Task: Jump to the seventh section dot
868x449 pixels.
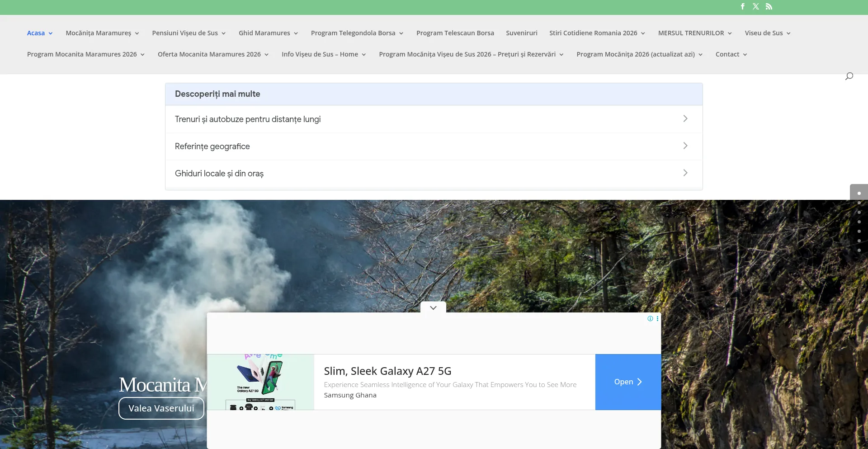Action: click(859, 250)
